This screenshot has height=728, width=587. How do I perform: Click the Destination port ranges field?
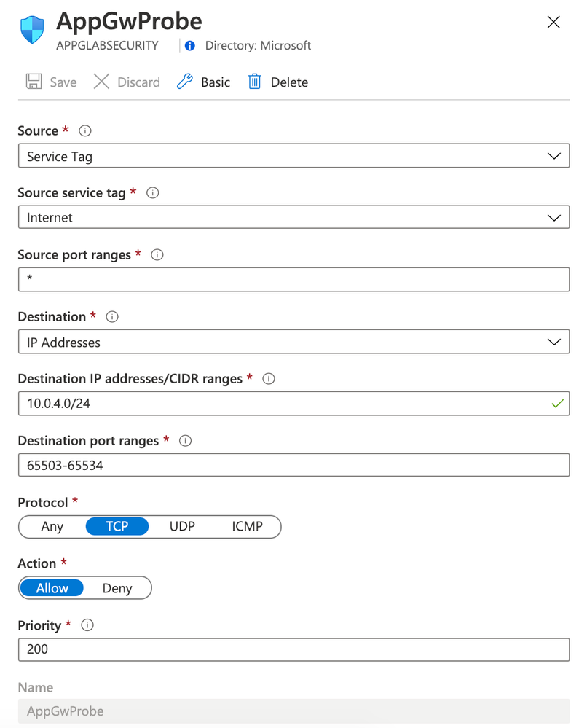293,465
